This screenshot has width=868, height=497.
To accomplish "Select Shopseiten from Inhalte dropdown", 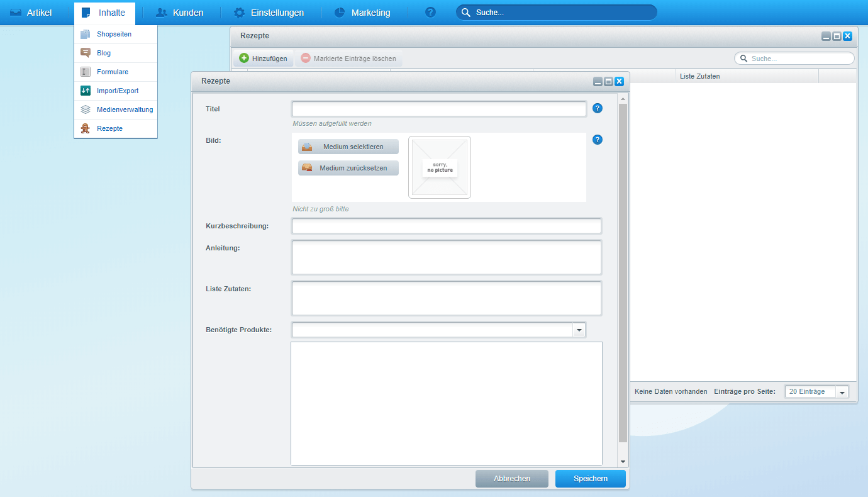I will [116, 34].
